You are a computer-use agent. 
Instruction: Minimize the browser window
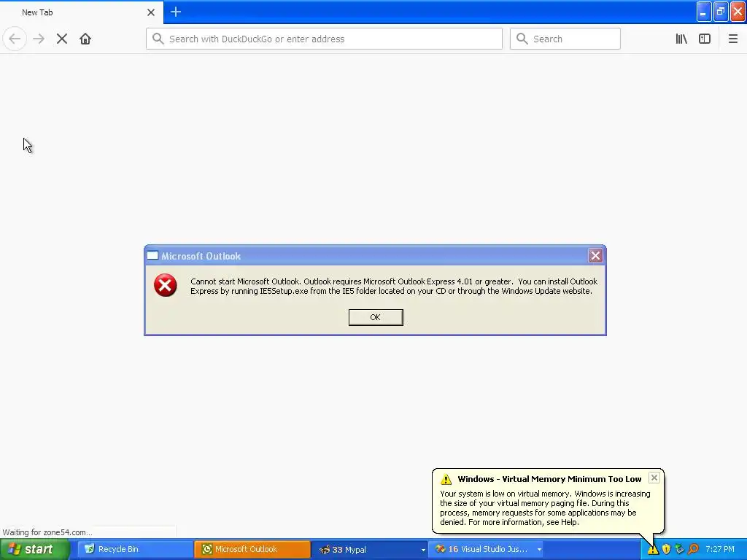coord(704,12)
